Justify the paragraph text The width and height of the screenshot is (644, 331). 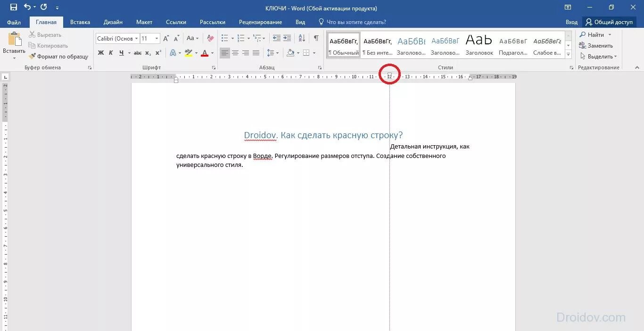point(256,53)
